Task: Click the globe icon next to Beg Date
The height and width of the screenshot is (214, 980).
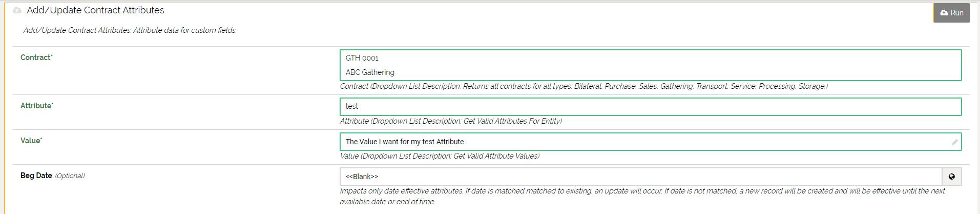Action: pos(951,177)
